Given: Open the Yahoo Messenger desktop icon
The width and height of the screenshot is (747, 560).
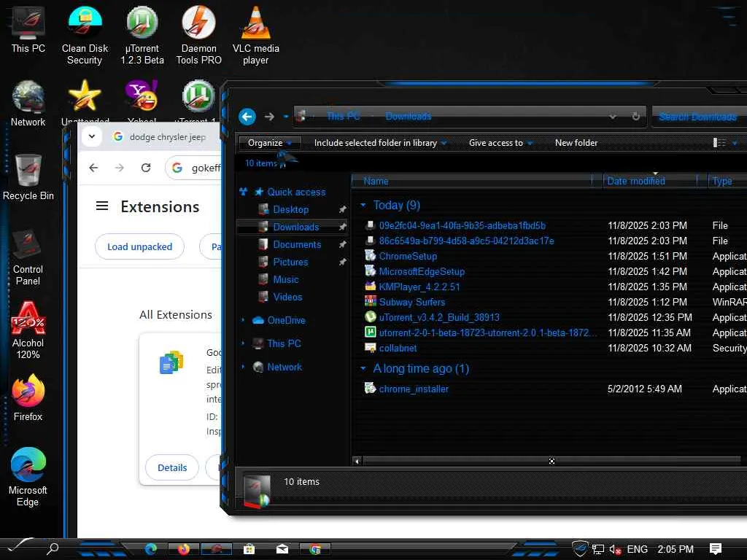Looking at the screenshot, I should [142, 100].
